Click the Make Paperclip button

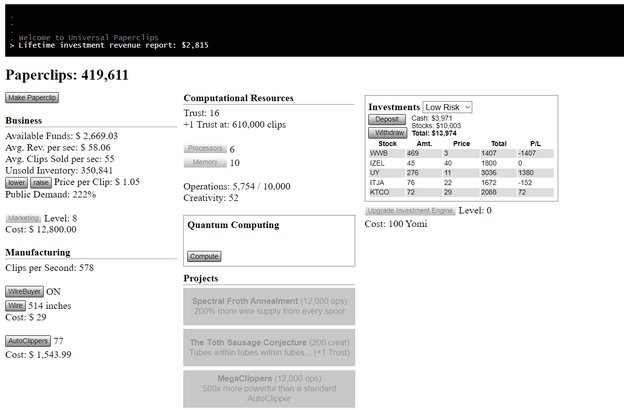click(x=32, y=98)
